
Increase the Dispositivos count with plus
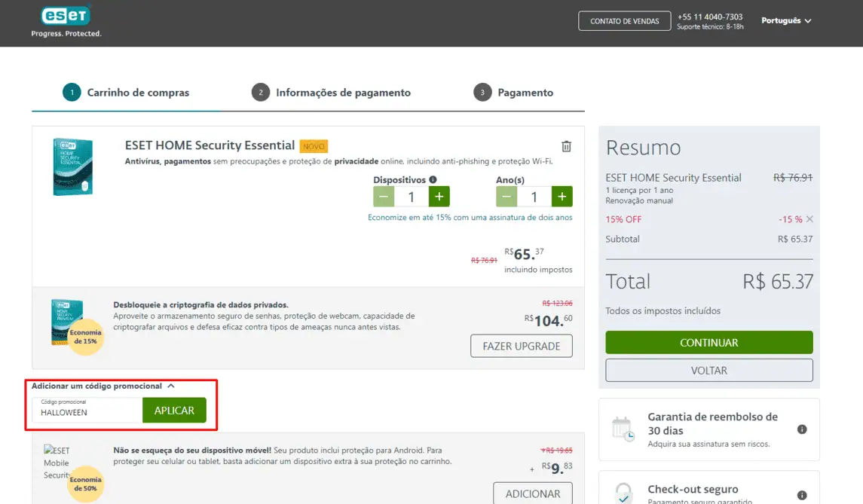coord(439,197)
